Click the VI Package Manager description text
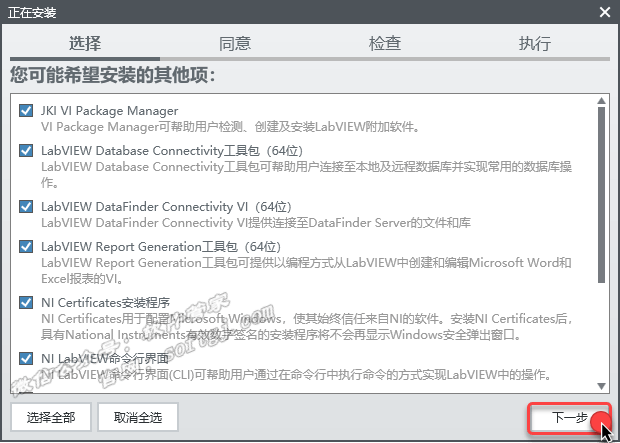This screenshot has width=620, height=443. point(231,127)
